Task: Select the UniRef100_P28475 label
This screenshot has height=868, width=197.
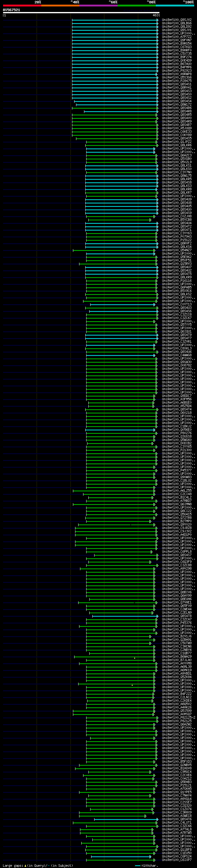Action: click(177, 81)
